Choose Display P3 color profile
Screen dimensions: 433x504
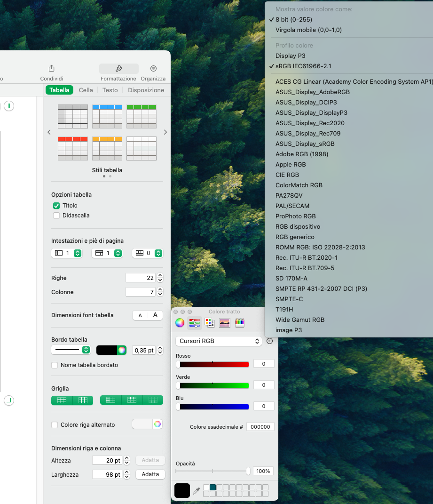click(x=290, y=56)
